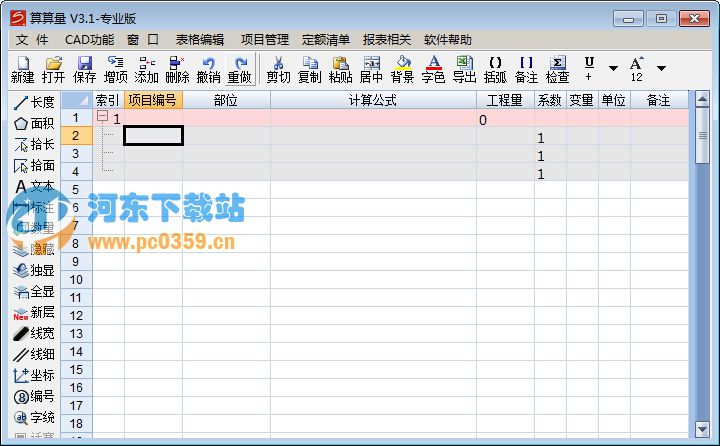The width and height of the screenshot is (720, 446).
Task: Click the 工程量 cell showing 0
Action: (505, 120)
